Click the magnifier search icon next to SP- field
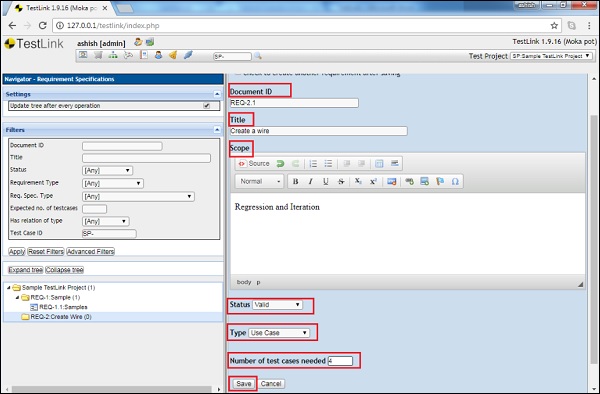 pos(258,56)
